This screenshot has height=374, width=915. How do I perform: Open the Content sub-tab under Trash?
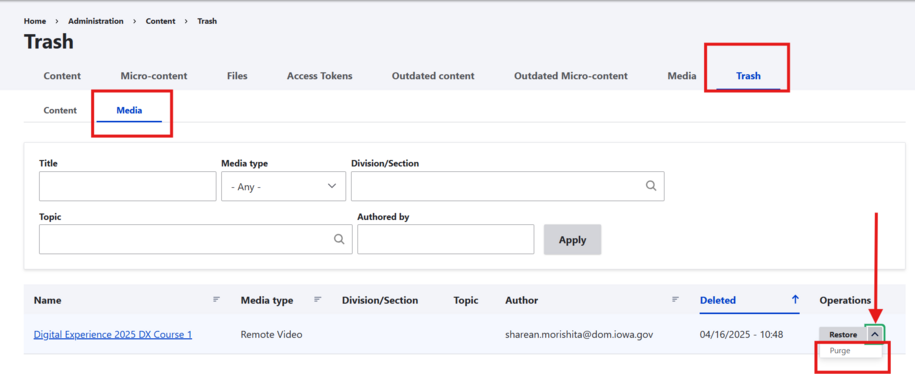click(60, 110)
